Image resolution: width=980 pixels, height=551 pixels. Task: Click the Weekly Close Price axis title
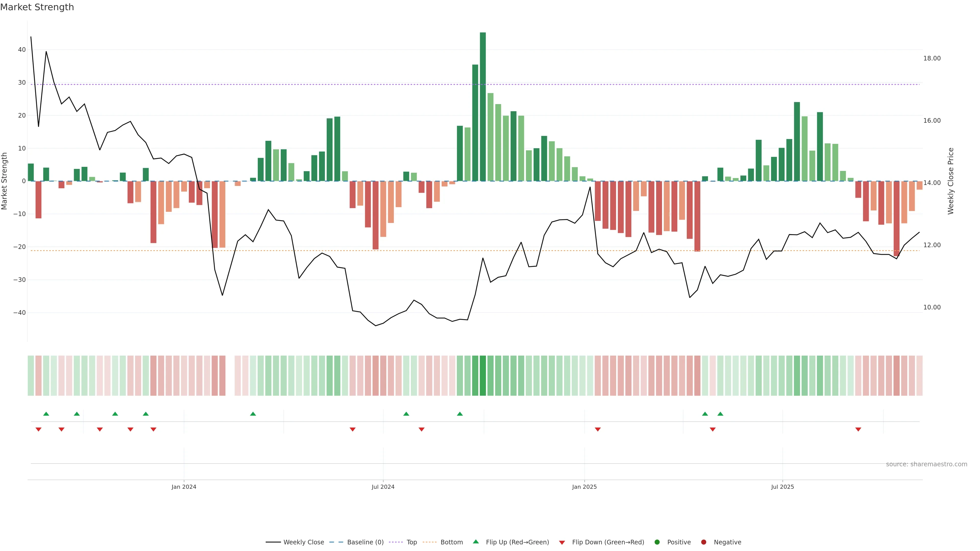951,181
